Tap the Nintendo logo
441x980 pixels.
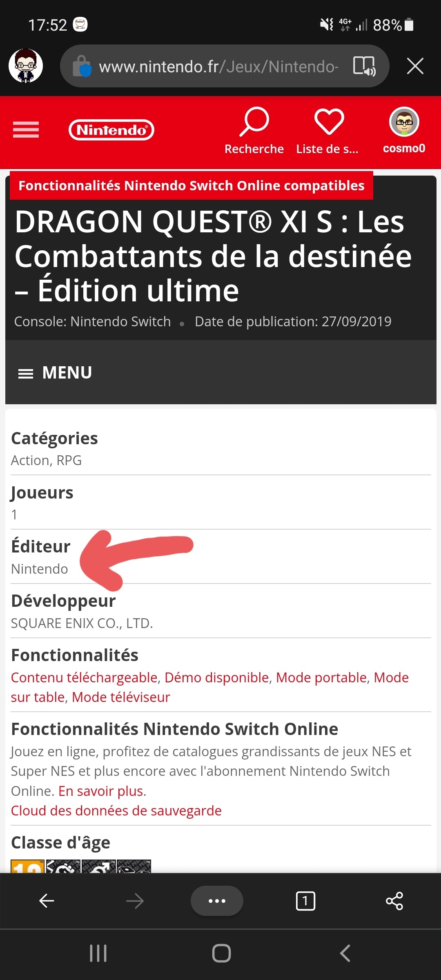click(x=111, y=130)
